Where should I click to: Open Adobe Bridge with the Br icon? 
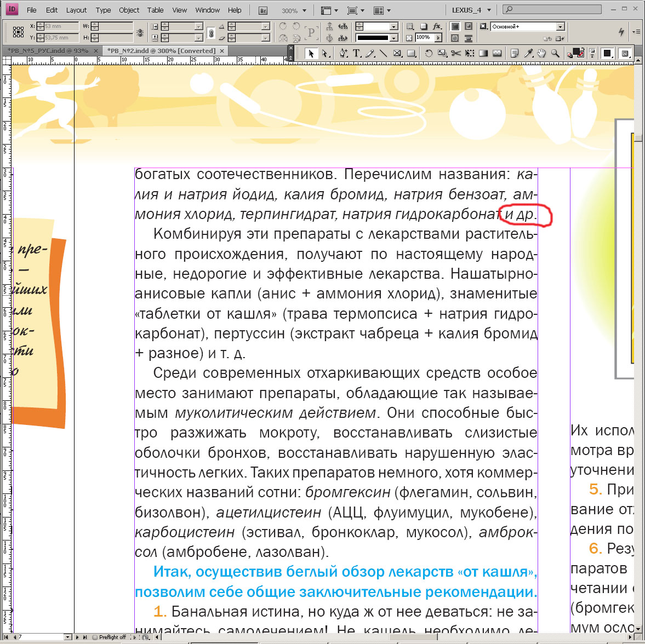(264, 10)
